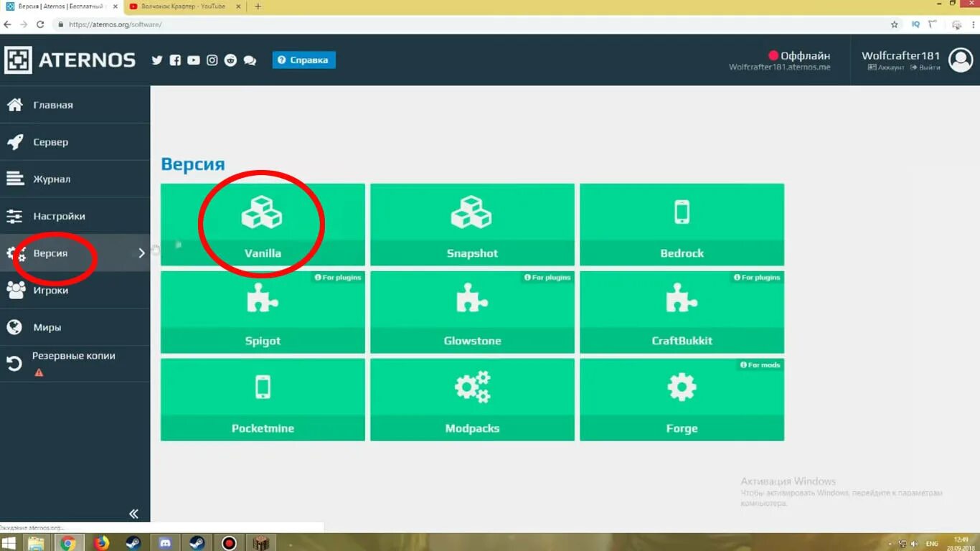Click the For plugins badge on CraftBukkit
Screen dimensions: 980x551
point(757,278)
